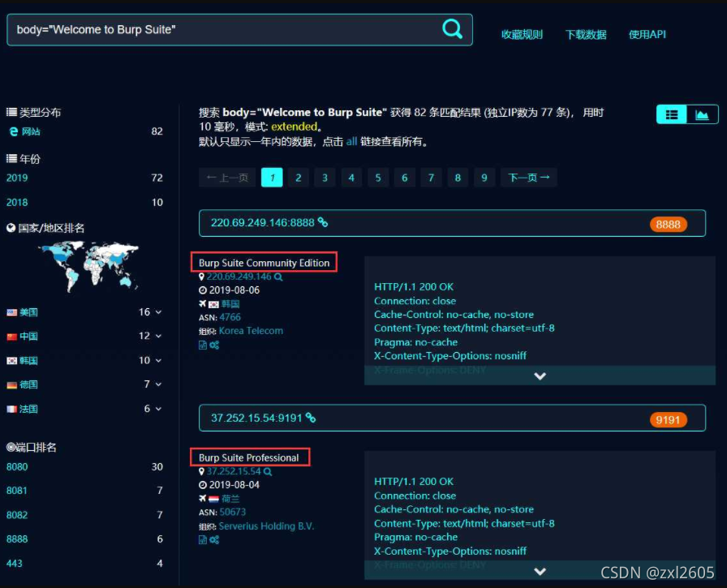Click 下载数据 link
Screen dimensions: 727x588
pyautogui.click(x=586, y=34)
